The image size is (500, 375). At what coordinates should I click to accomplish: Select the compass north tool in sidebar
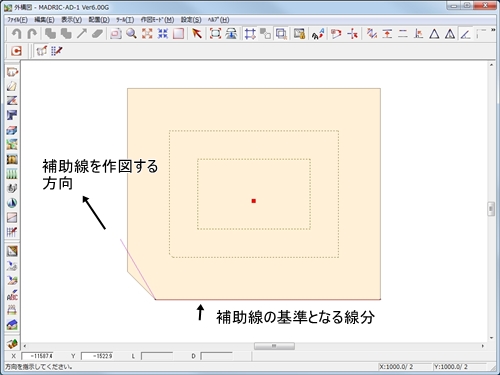12,203
